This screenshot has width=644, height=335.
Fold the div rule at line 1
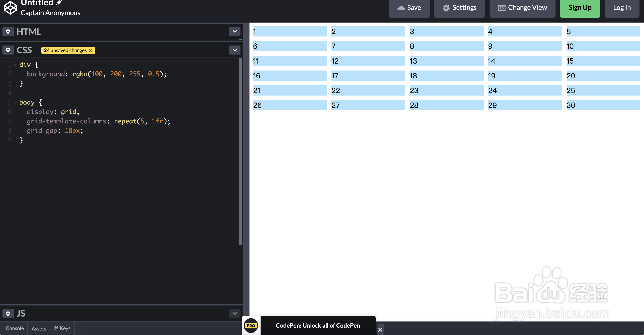[x=15, y=65]
